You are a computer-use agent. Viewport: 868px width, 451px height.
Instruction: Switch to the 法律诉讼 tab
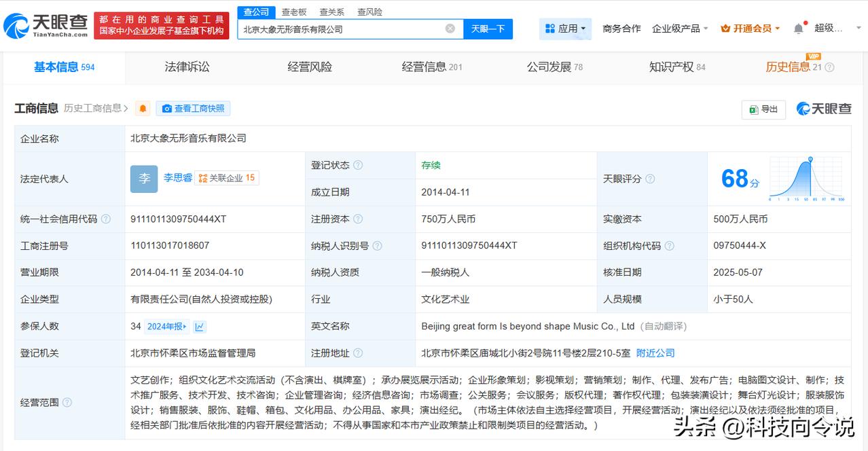(x=187, y=67)
